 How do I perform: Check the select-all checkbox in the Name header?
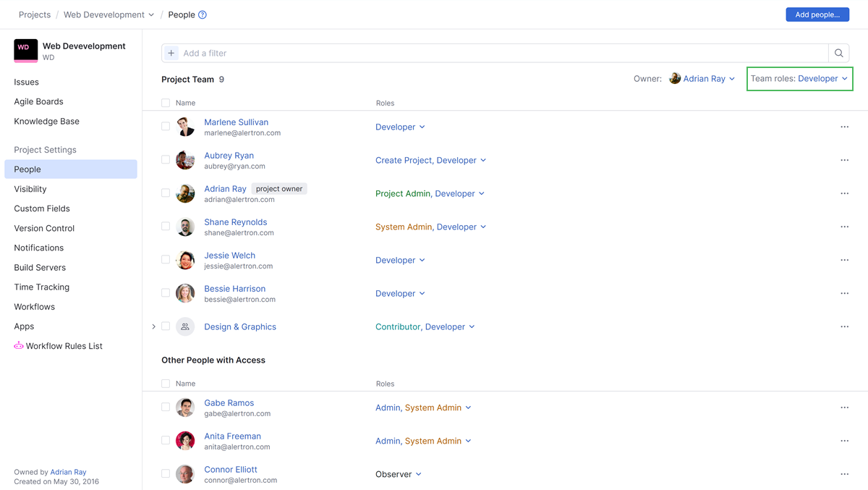[x=165, y=103]
